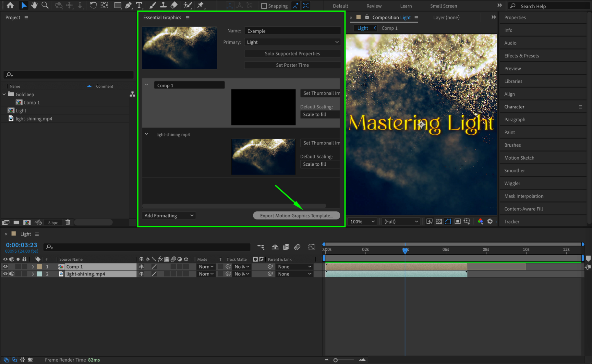This screenshot has width=592, height=364.
Task: Select the Puppet Pin tool
Action: coord(200,5)
